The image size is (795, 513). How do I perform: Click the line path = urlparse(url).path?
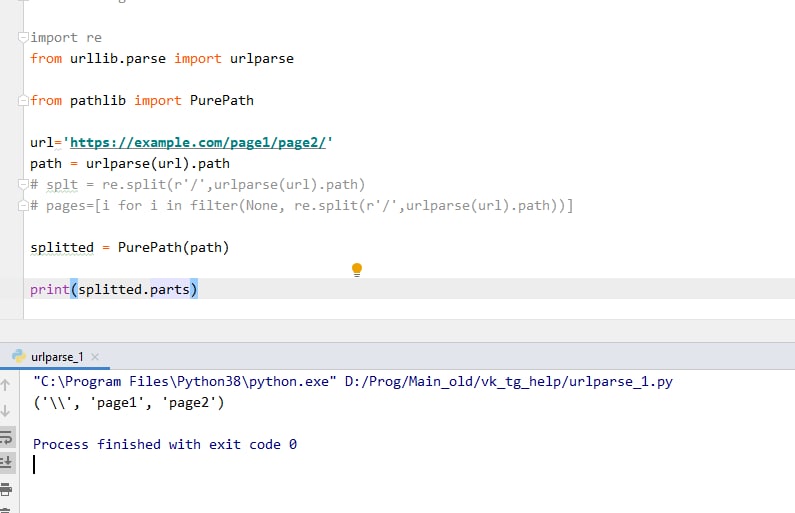[x=130, y=164]
